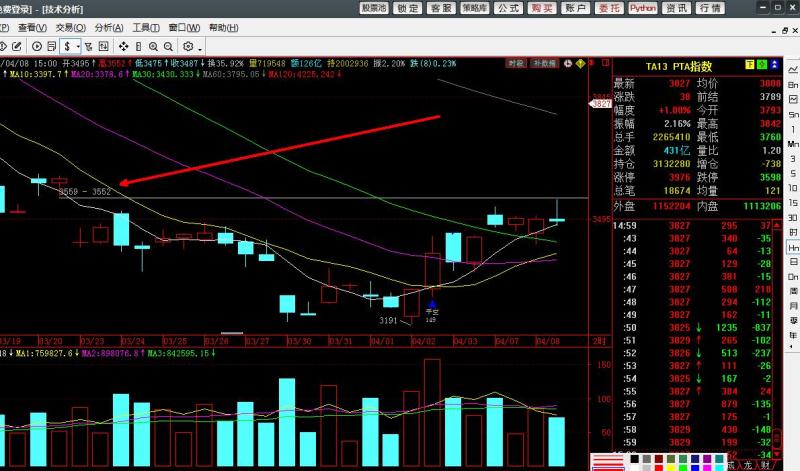Screen dimensions: 800x471
Task: Click the 补数据 button above the chart
Action: point(544,63)
